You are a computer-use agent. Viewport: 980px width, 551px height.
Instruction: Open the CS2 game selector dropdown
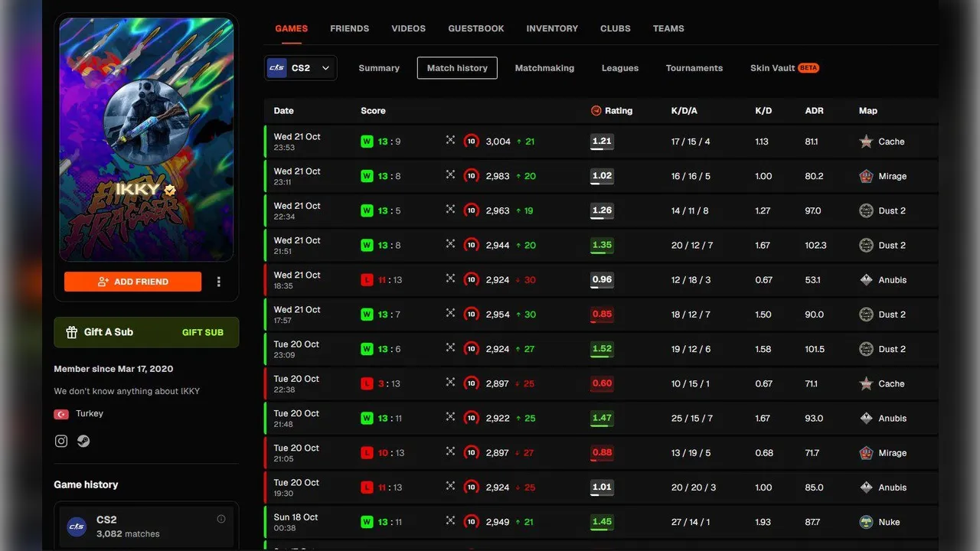[300, 68]
